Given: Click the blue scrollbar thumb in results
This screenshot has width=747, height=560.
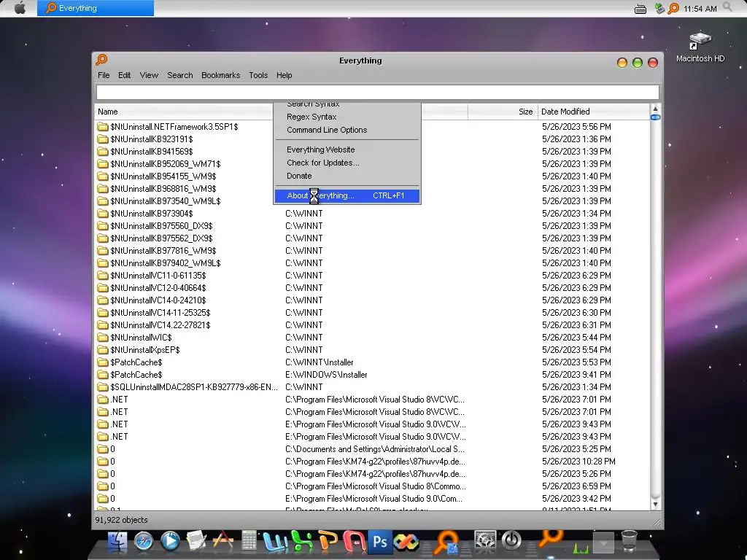Looking at the screenshot, I should coord(655,117).
